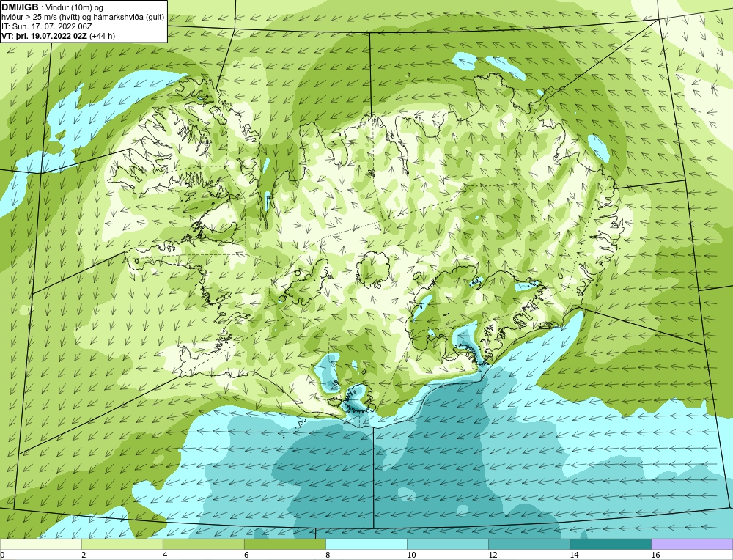The height and width of the screenshot is (560, 733).
Task: Click the legend value label '12'
Action: pos(493,555)
